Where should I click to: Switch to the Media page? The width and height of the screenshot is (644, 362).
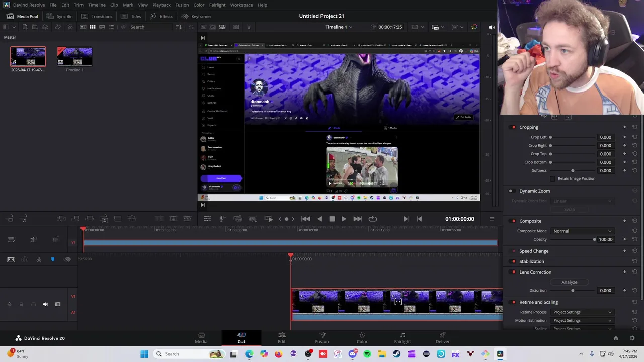coord(201,338)
